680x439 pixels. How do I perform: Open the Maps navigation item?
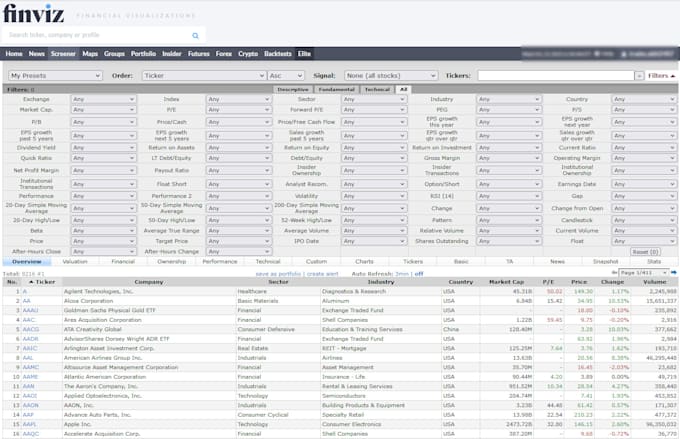(x=90, y=53)
